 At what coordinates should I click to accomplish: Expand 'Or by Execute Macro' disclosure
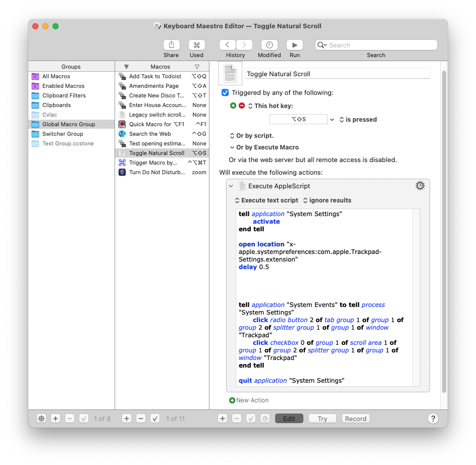tap(232, 147)
